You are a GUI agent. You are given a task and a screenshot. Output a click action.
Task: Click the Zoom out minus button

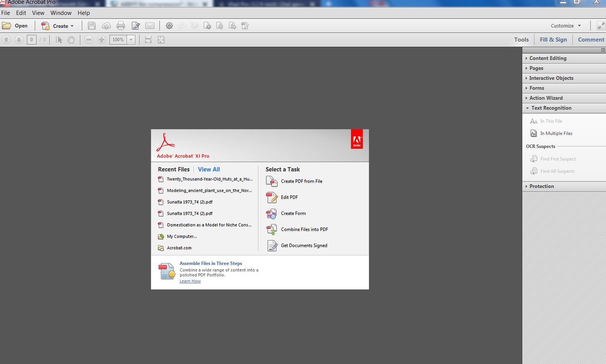[x=89, y=40]
